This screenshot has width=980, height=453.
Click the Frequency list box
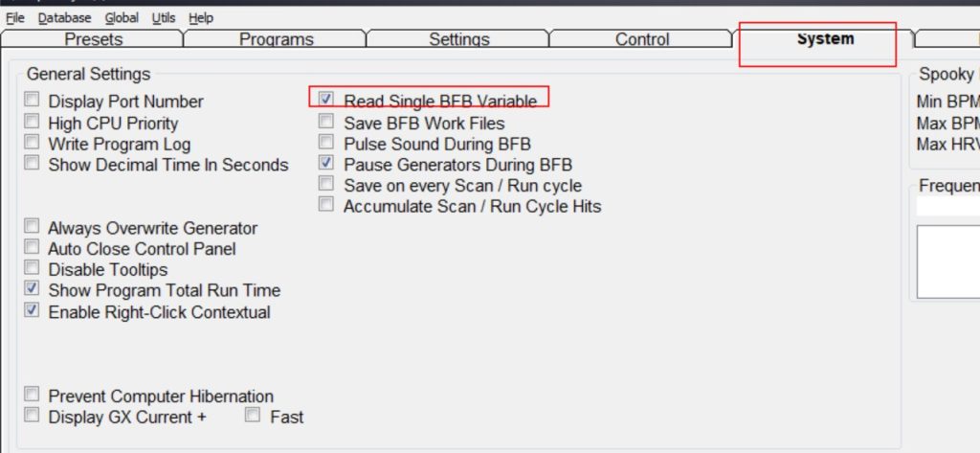947,260
